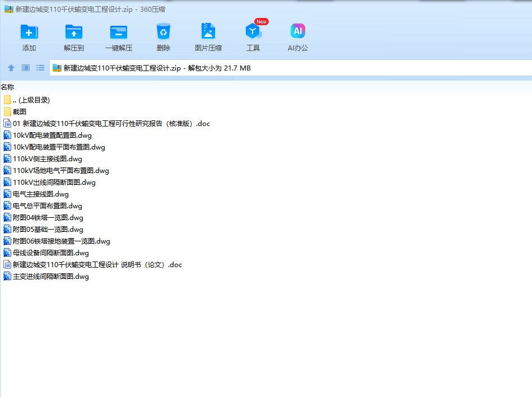Click the 360压缩 title bar app icon

[x=9, y=9]
